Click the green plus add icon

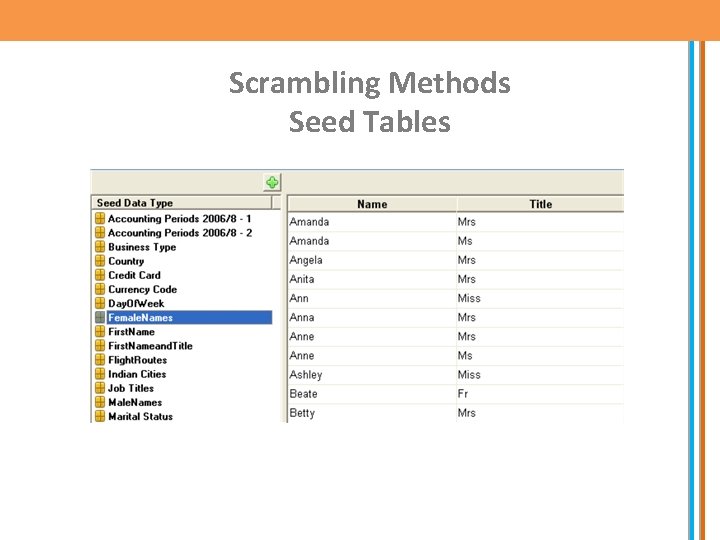(x=272, y=182)
